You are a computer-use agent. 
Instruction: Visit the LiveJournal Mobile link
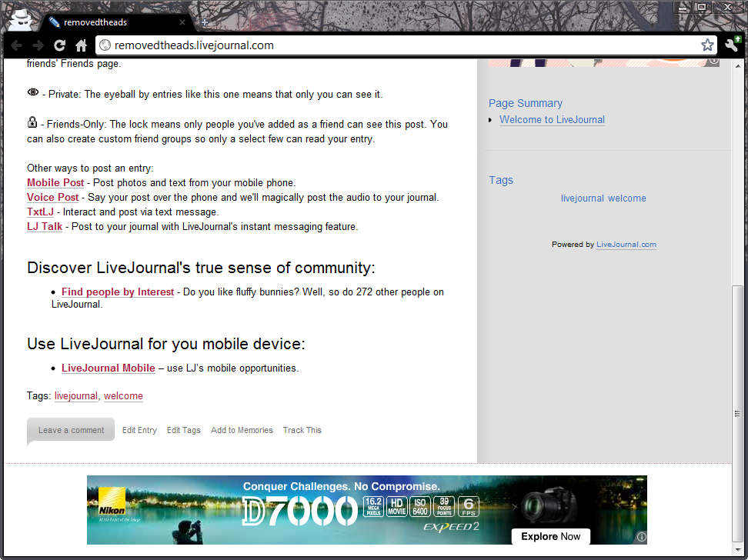[x=109, y=368]
